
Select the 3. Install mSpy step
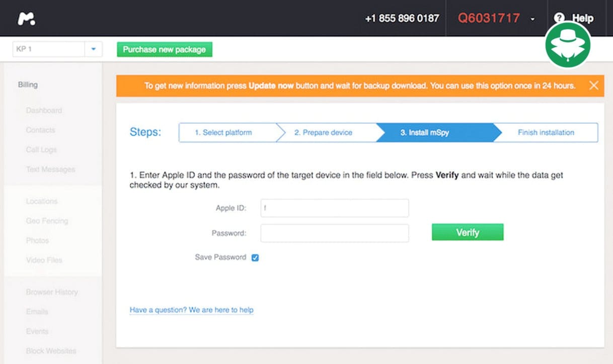(x=425, y=133)
